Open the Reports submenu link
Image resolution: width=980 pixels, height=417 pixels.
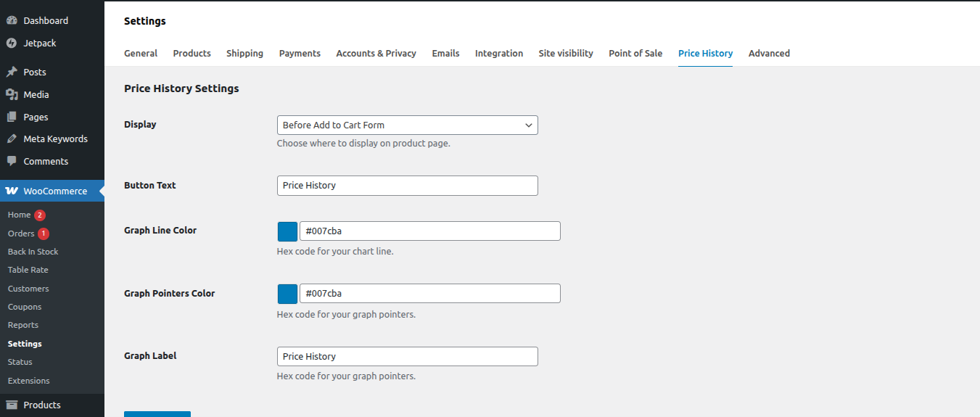pos(23,325)
